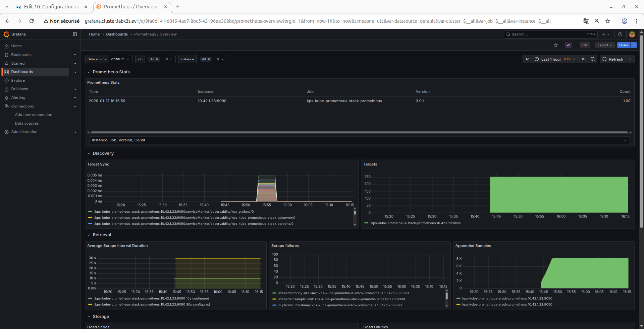Clear the instance filter values
Screen dimensions: 644x329
coord(218,59)
